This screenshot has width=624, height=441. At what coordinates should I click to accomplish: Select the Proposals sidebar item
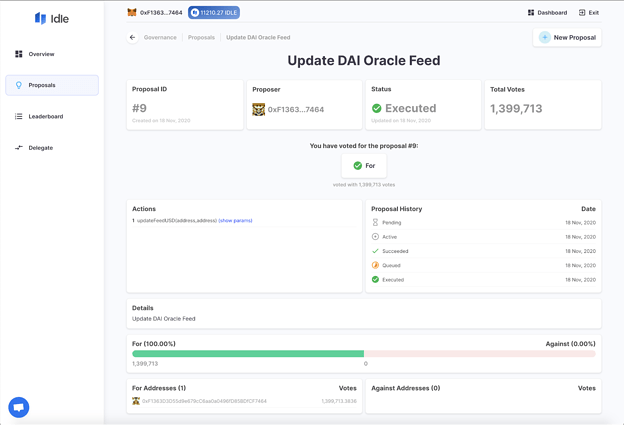(x=52, y=85)
